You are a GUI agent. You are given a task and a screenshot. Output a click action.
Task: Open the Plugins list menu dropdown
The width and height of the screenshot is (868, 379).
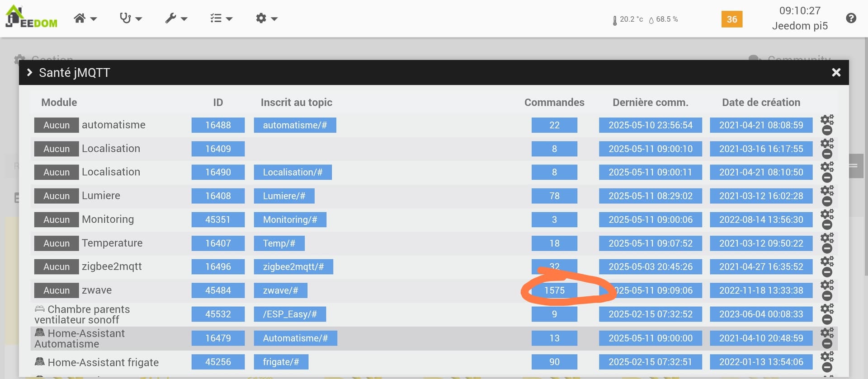click(221, 19)
